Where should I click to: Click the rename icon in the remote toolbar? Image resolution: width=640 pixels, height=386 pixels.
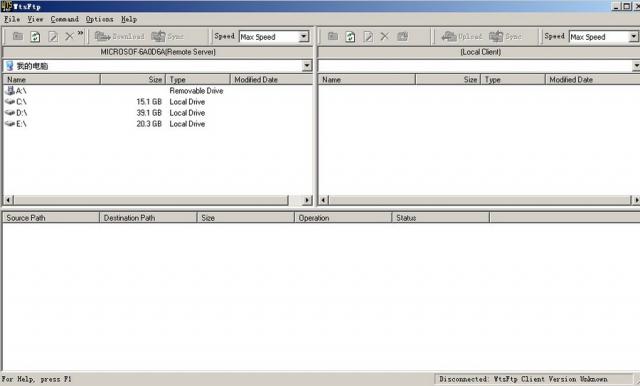click(x=53, y=36)
